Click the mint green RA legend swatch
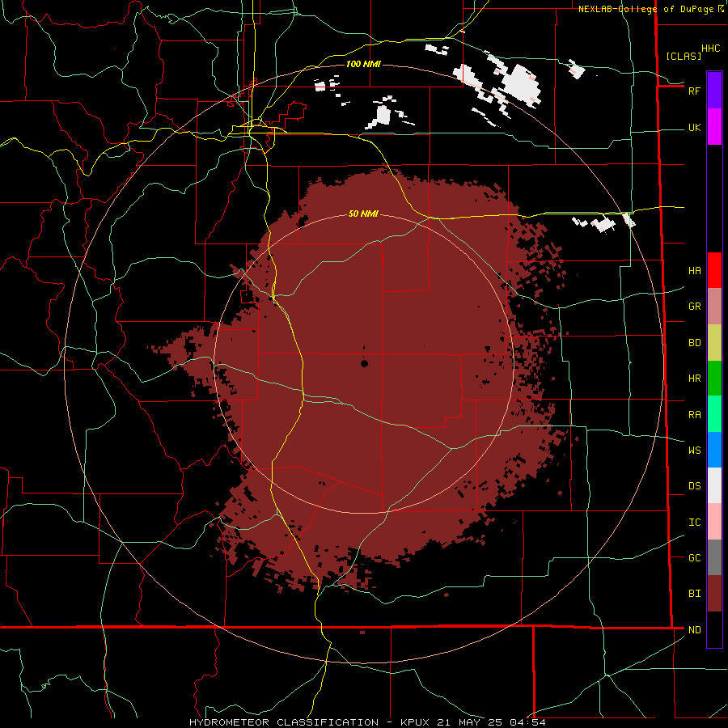 point(714,414)
